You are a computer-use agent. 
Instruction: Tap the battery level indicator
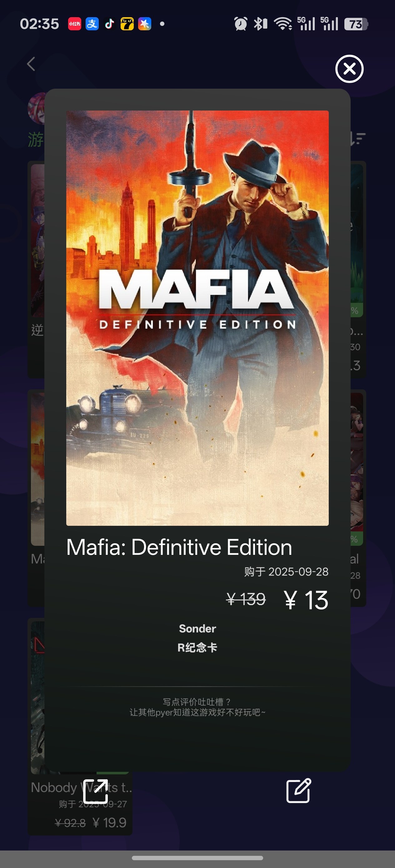356,24
